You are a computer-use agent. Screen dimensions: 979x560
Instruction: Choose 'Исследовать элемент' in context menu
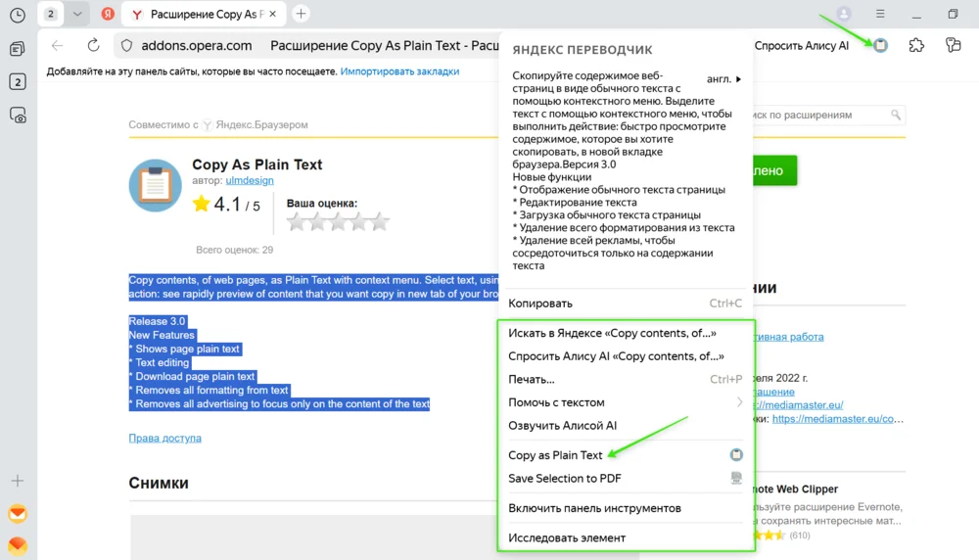(x=625, y=537)
